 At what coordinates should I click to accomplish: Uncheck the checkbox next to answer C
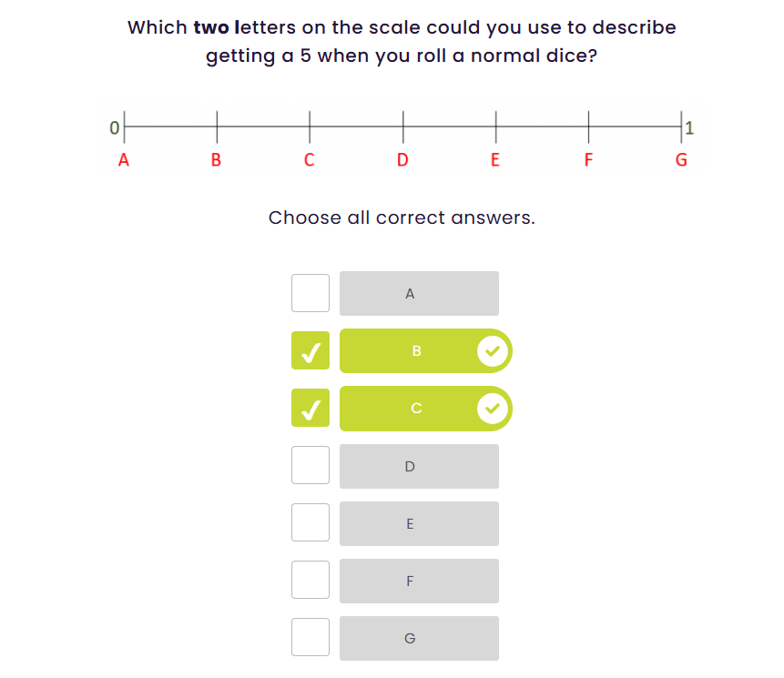click(x=311, y=409)
